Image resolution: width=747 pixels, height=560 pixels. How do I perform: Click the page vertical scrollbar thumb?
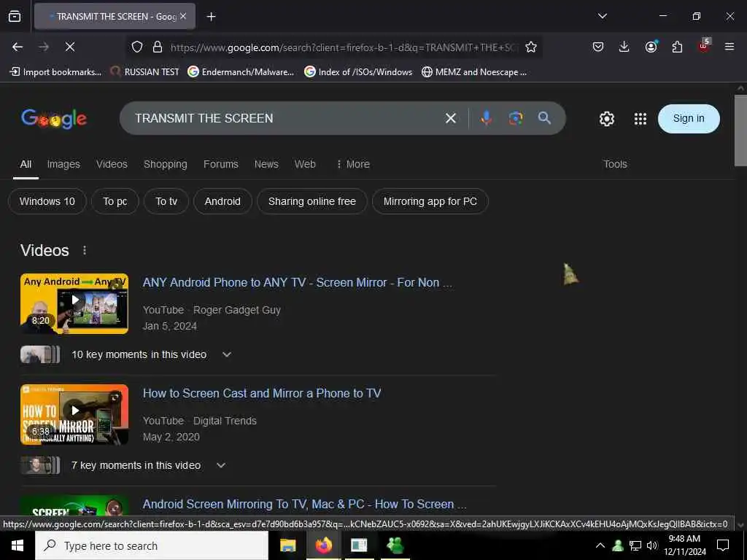click(x=740, y=131)
